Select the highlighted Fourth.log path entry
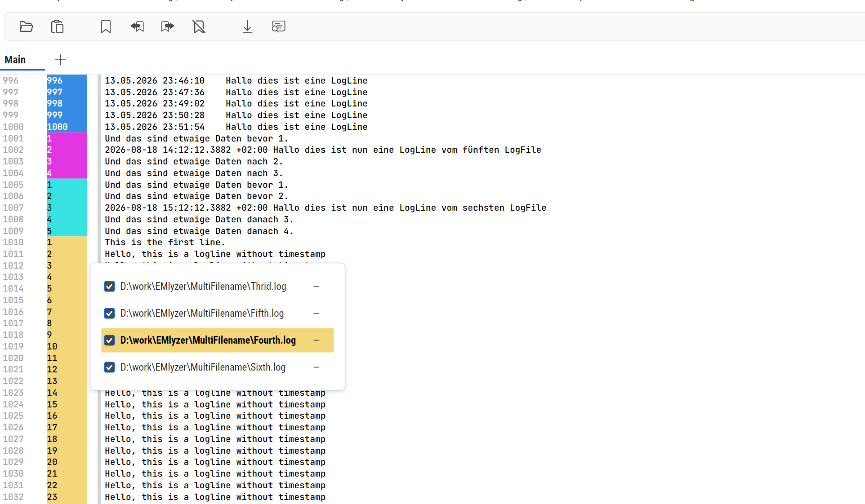Viewport: 865px width, 504px height. pos(208,340)
